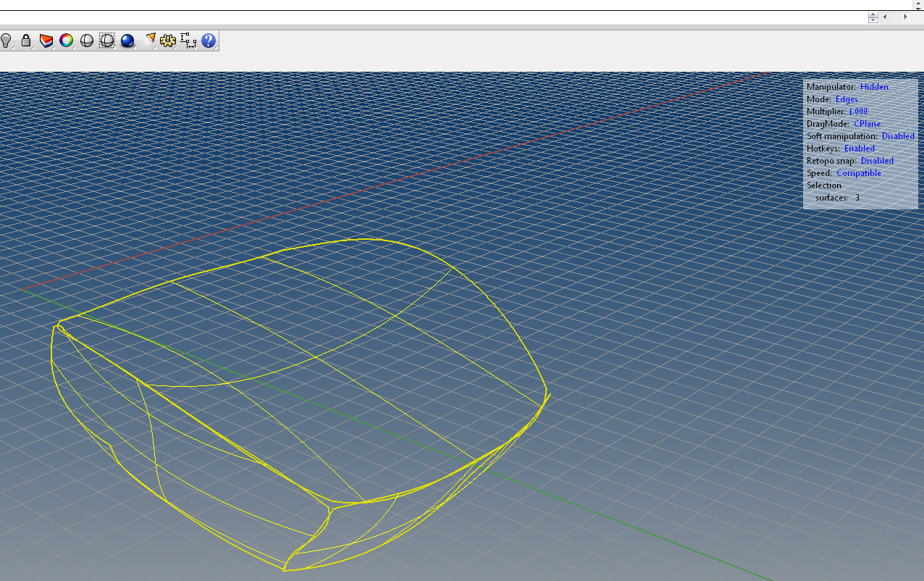Click the orange spotlight Lights icon
Image resolution: width=924 pixels, height=581 pixels.
[x=150, y=41]
